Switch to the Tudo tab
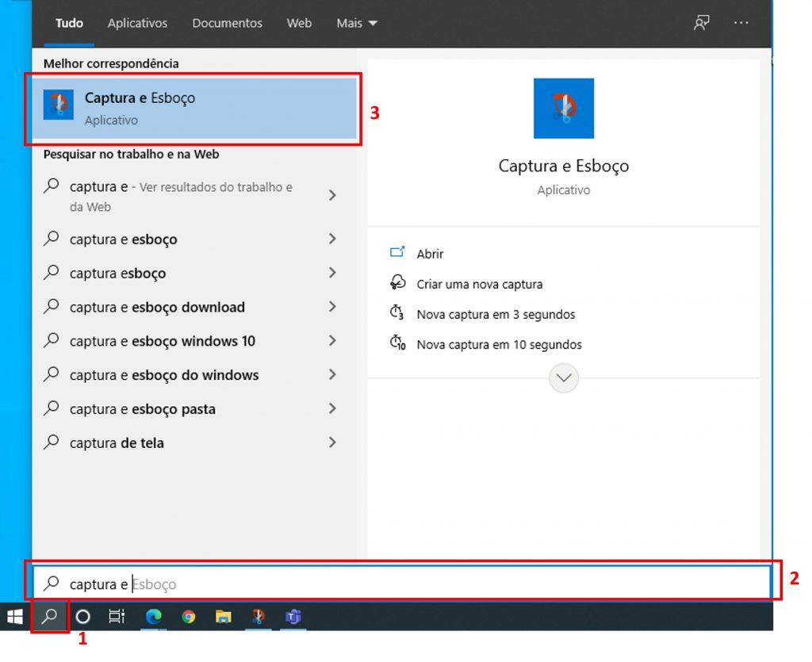 pos(70,23)
